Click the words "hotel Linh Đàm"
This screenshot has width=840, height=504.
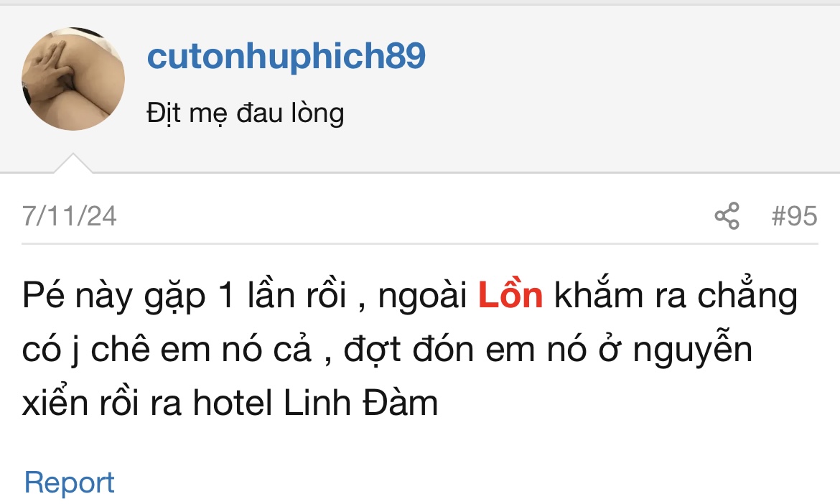[x=315, y=403]
